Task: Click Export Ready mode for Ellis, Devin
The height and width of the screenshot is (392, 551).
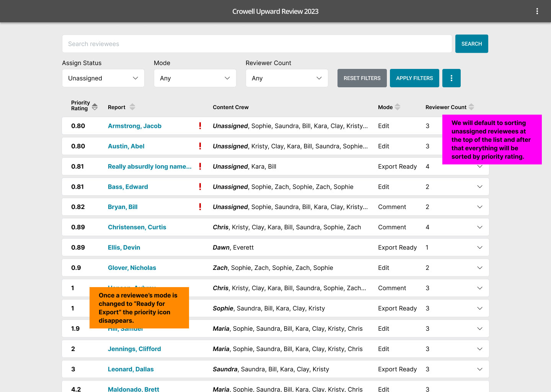Action: coord(397,247)
